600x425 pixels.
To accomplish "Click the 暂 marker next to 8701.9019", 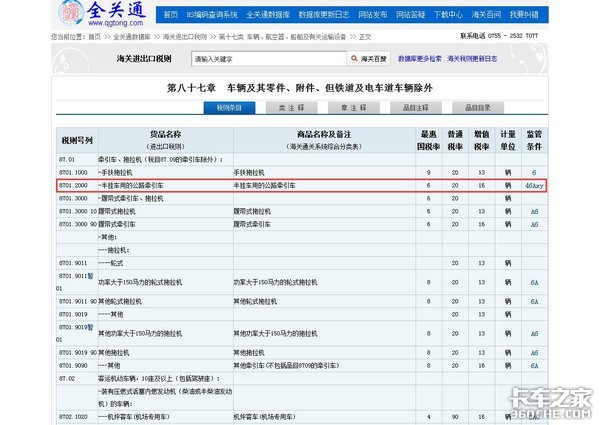I will tap(90, 327).
